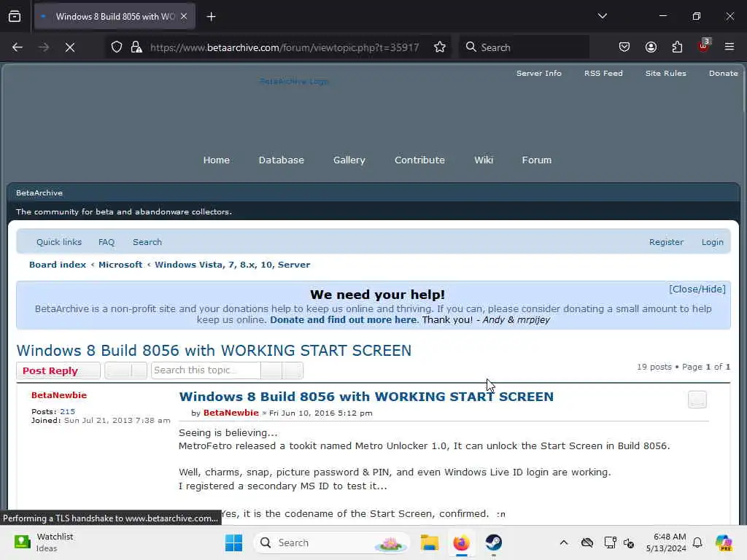Expand the list all tabs chevron

pyautogui.click(x=602, y=16)
